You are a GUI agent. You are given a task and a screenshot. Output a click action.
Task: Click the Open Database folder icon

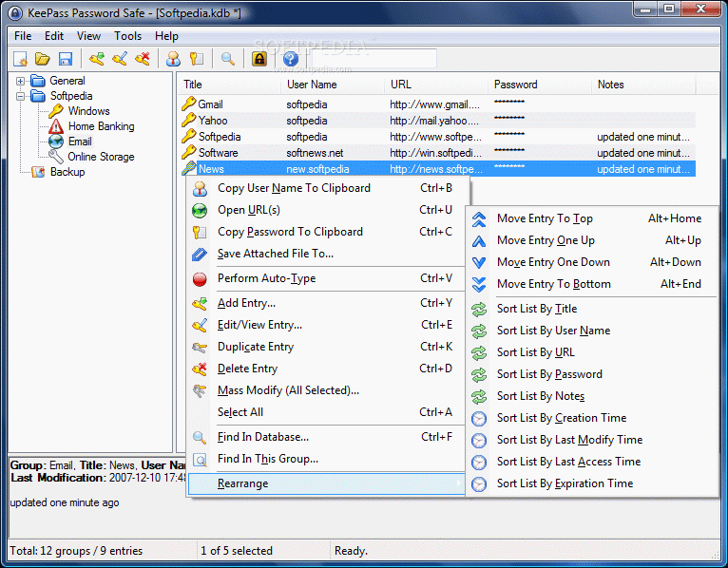[x=42, y=59]
